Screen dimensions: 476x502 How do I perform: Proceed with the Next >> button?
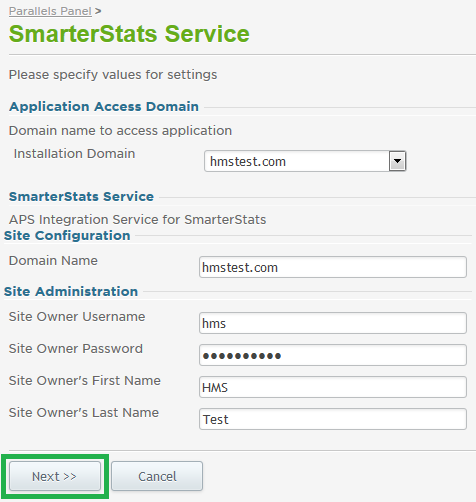click(x=55, y=476)
